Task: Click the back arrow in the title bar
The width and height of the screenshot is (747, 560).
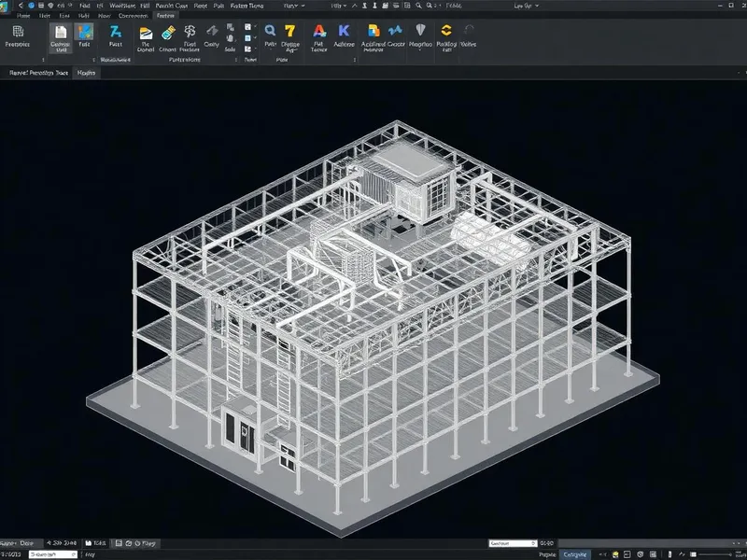Action: coord(21,6)
